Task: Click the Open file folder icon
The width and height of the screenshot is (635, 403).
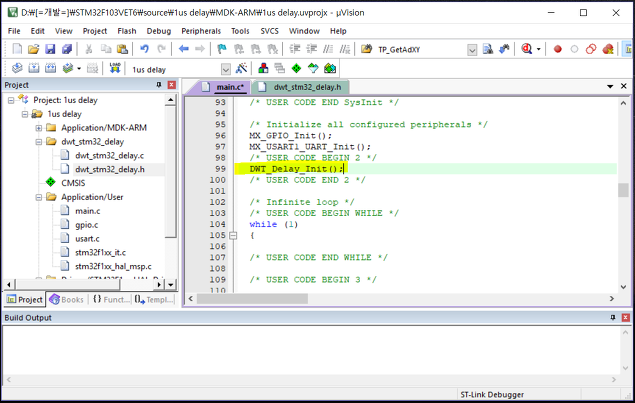Action: coord(33,49)
